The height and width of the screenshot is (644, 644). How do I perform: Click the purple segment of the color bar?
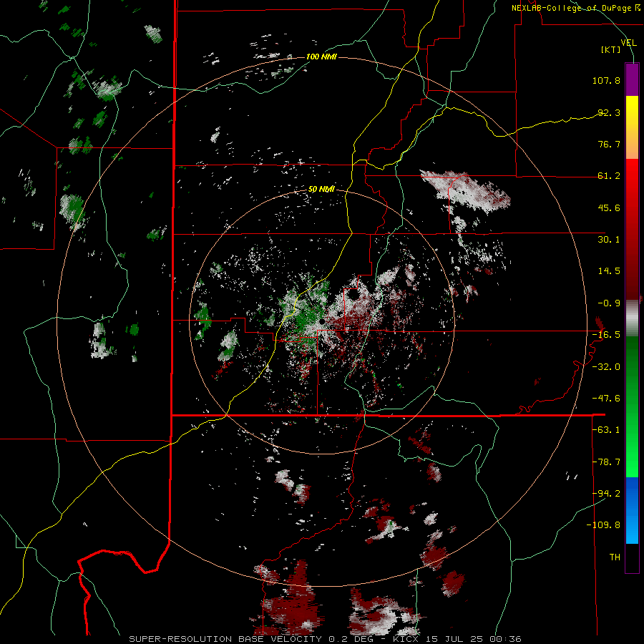632,79
